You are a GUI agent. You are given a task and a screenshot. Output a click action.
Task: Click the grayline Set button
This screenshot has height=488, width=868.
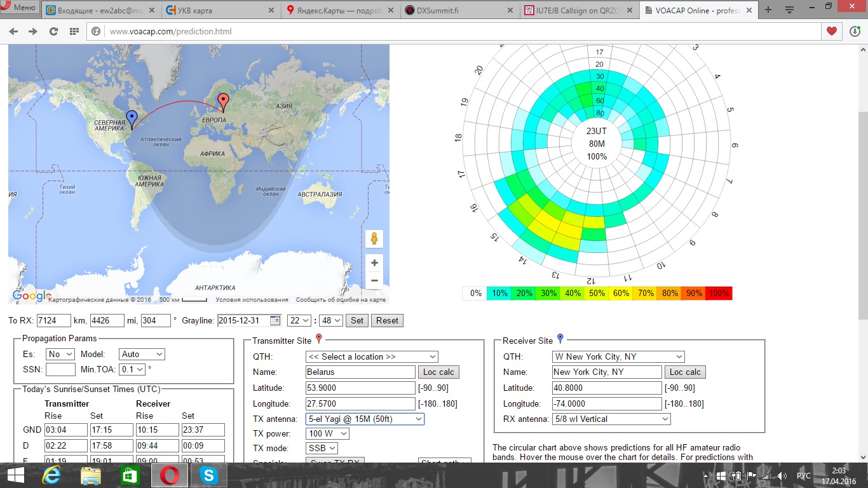357,320
